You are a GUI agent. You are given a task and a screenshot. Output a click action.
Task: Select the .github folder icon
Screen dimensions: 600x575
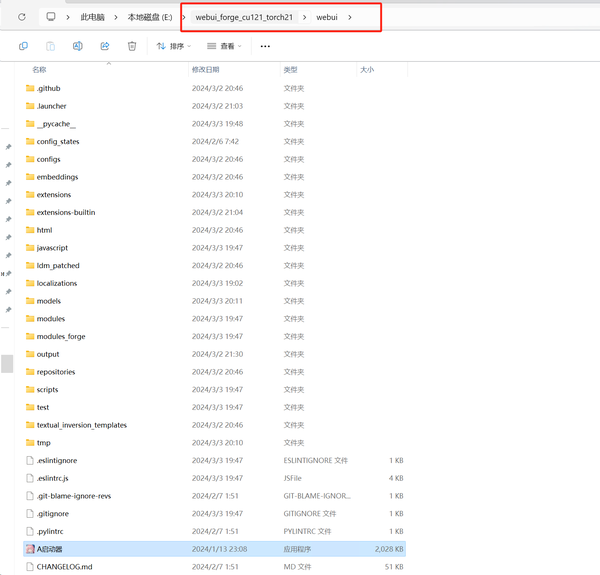click(x=30, y=88)
